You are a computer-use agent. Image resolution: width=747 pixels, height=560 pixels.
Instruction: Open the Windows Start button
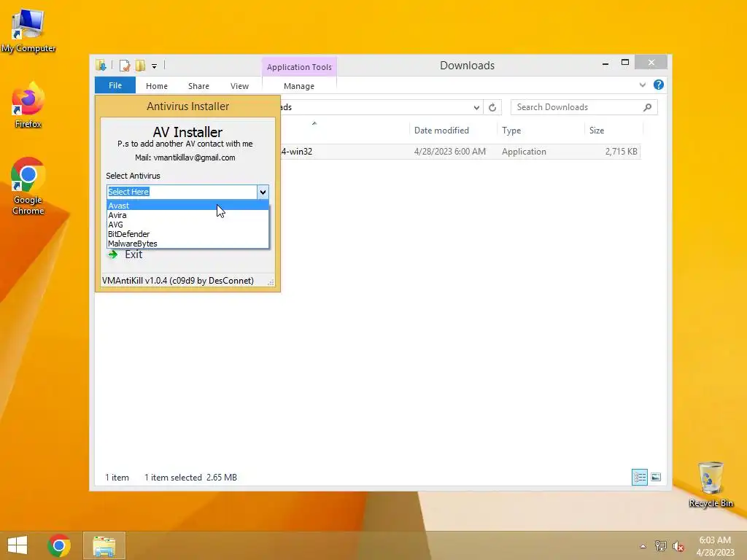[x=18, y=545]
